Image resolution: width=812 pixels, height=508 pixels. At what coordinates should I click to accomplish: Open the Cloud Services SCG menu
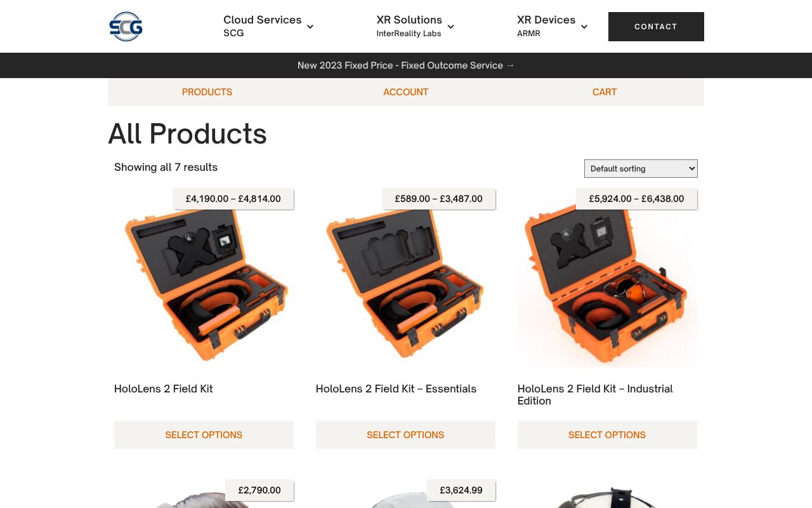[263, 26]
